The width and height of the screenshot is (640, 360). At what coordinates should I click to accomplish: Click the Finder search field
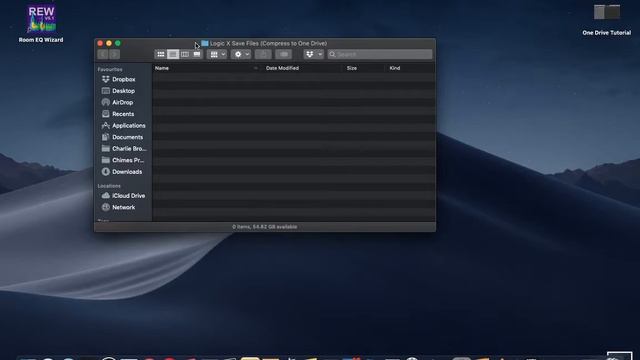[380, 54]
